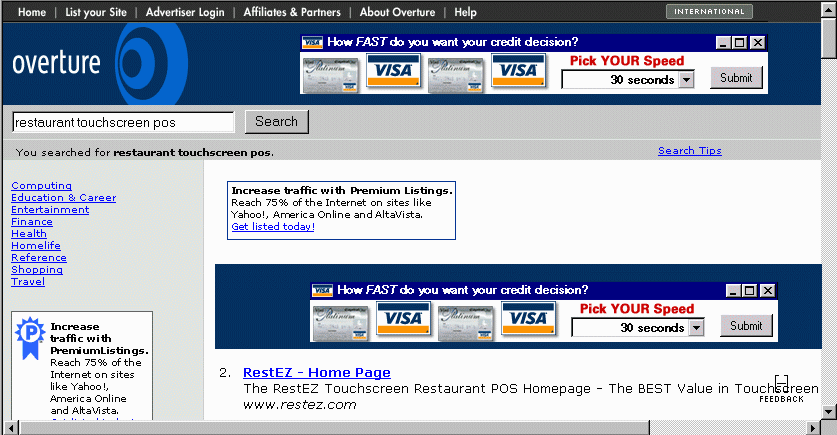The image size is (837, 435).
Task: Click the first Platinum card image in lower banner
Action: (341, 323)
